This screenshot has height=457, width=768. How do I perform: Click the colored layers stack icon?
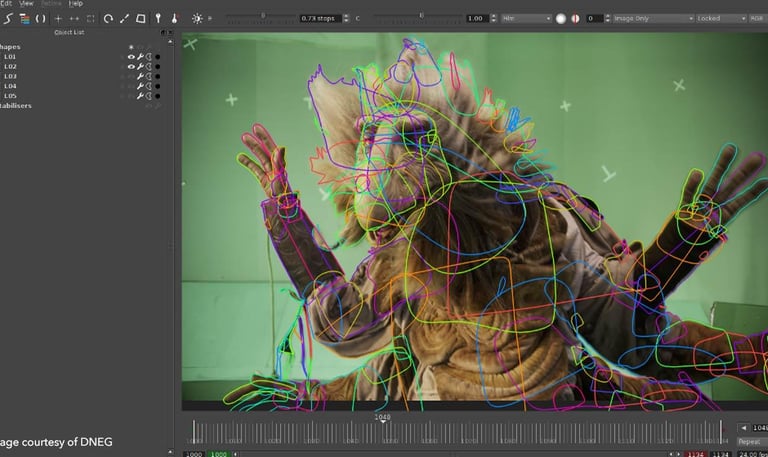click(24, 18)
